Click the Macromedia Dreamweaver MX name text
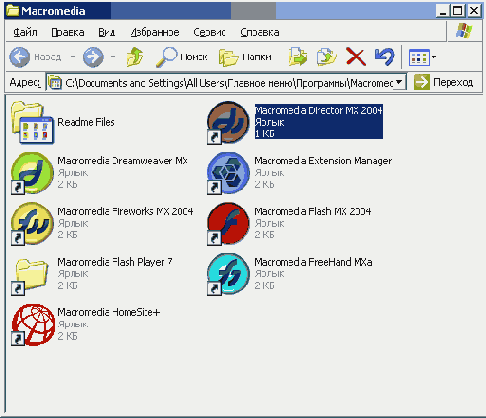486x418 pixels. coord(122,161)
